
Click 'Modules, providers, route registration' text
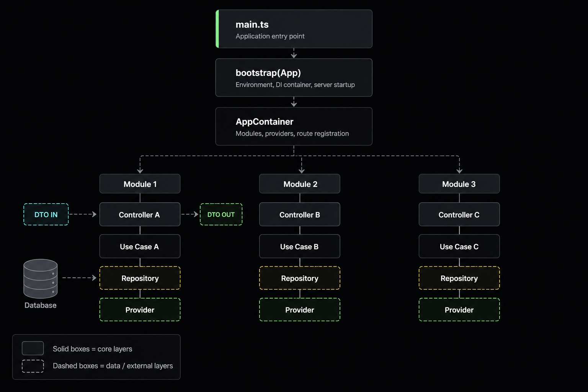point(292,133)
